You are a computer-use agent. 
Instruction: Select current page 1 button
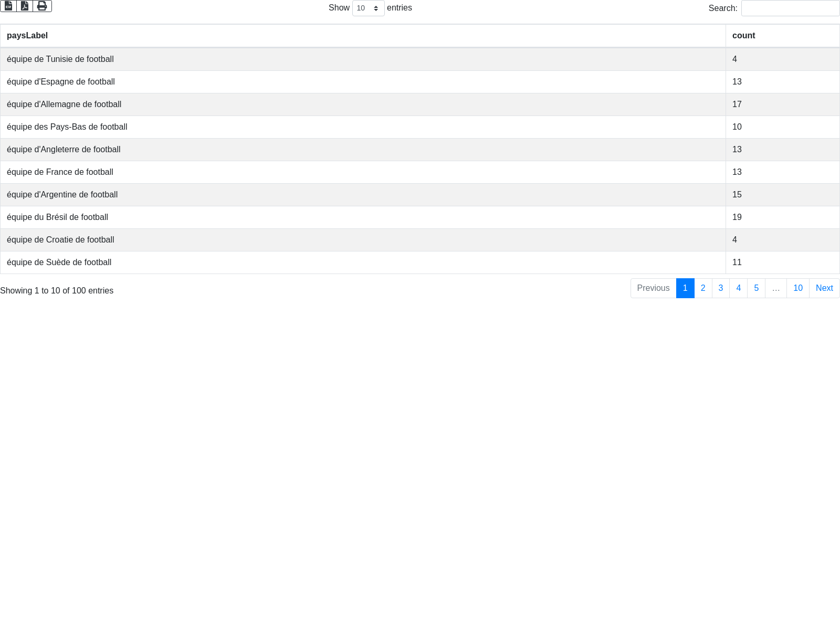click(x=685, y=288)
